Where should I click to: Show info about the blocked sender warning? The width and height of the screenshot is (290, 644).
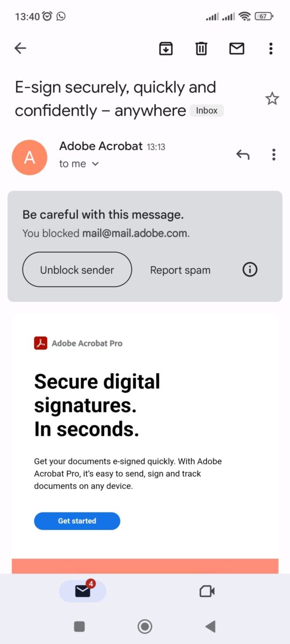250,270
